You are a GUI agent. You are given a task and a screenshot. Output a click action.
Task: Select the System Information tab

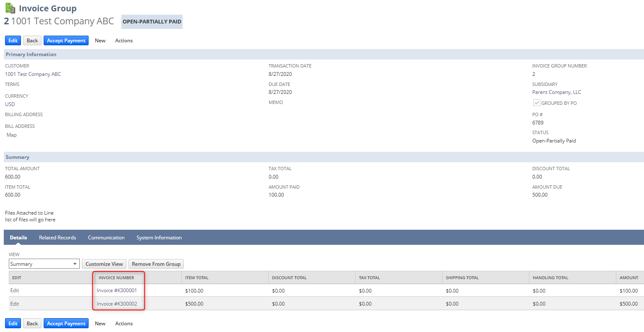pyautogui.click(x=159, y=238)
